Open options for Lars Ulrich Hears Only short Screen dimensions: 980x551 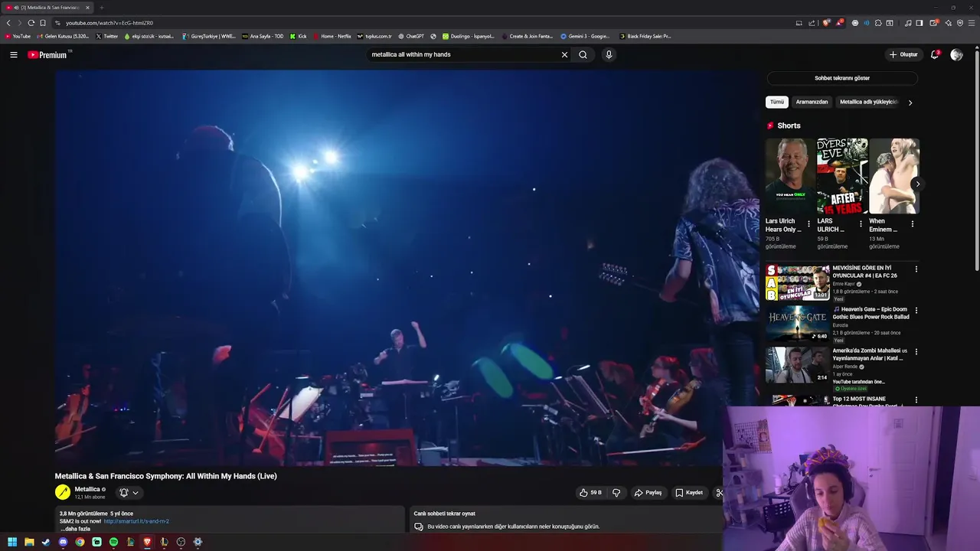point(808,224)
